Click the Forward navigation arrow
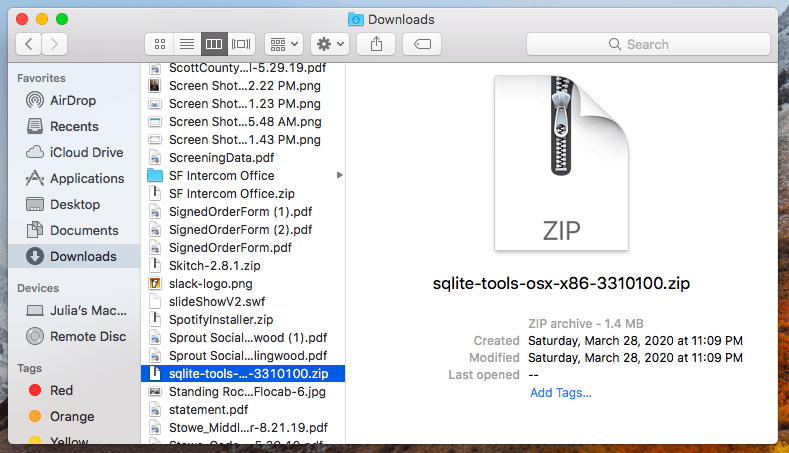This screenshot has height=453, width=789. pyautogui.click(x=54, y=44)
